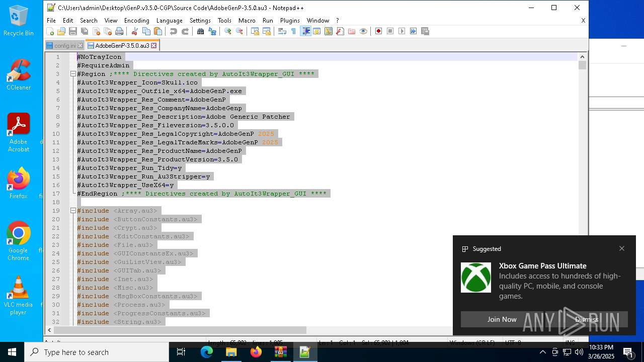Close the Suggested notification with X
The width and height of the screenshot is (644, 362).
[622, 248]
